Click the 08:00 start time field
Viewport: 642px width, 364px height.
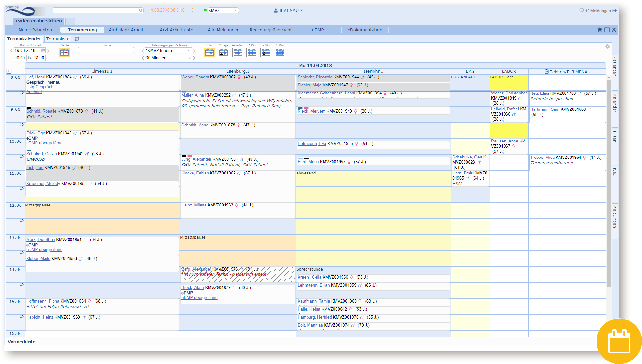coord(20,58)
